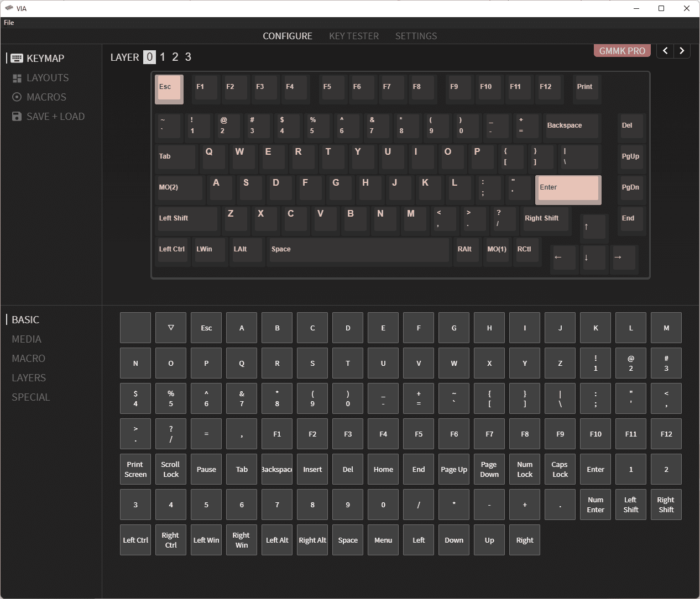
Task: Select the Enter key on the keyboard
Action: [568, 190]
